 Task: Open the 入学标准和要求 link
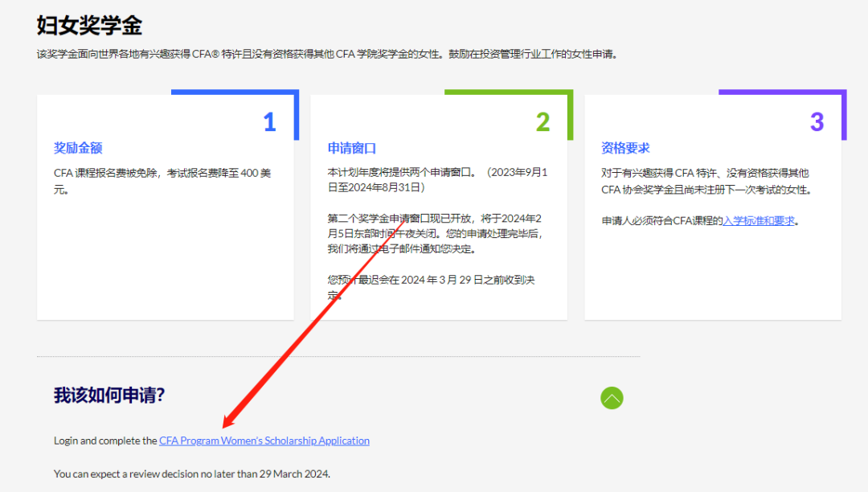tap(759, 221)
